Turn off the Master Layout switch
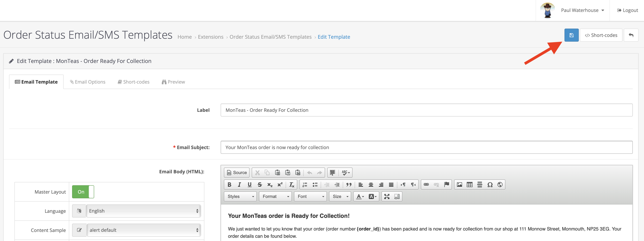 (83, 192)
